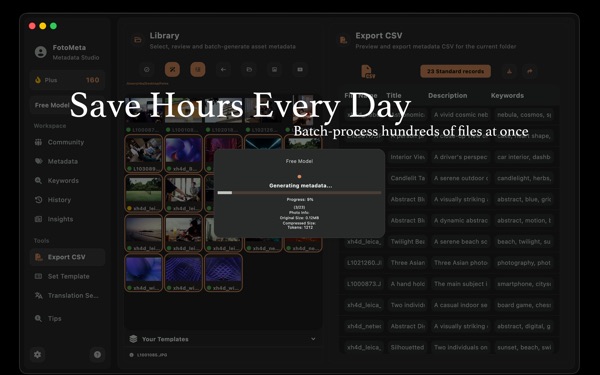Select the L103089 thumbnail in Library

[x=143, y=153]
